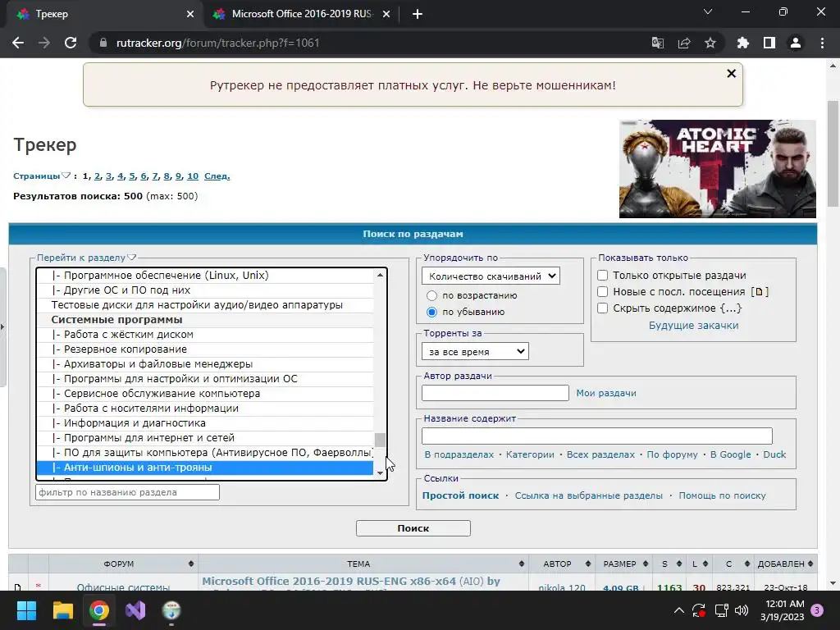Click section list scrollbar thumb
Viewport: 840px width, 630px height.
380,440
